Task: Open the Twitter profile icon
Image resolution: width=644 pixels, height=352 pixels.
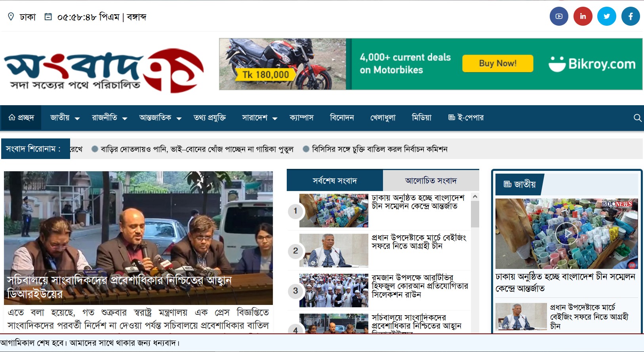Action: 606,17
